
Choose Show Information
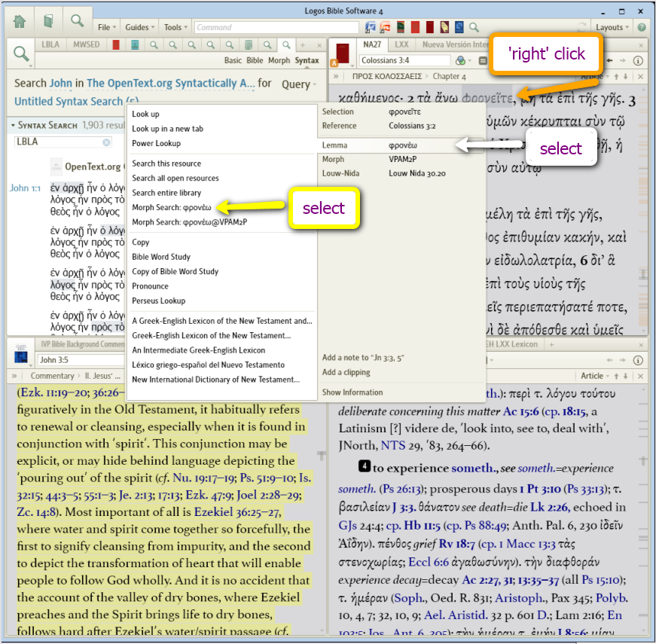coord(352,392)
